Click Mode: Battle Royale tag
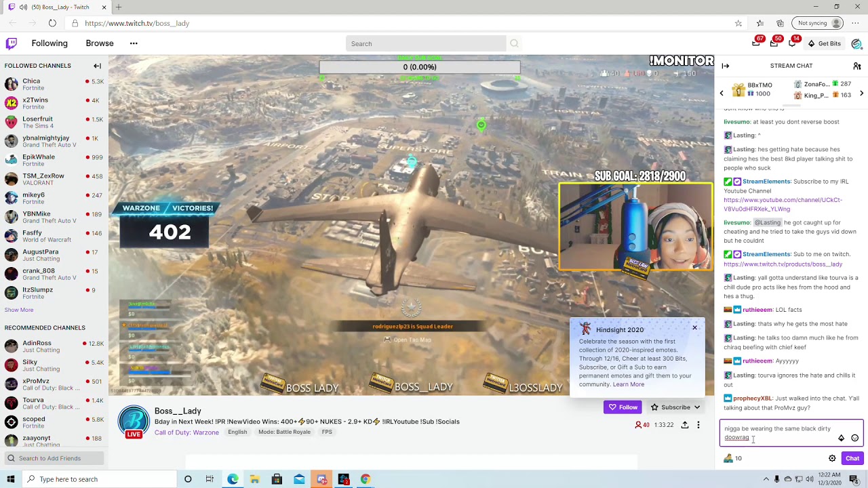The width and height of the screenshot is (868, 488). point(284,432)
